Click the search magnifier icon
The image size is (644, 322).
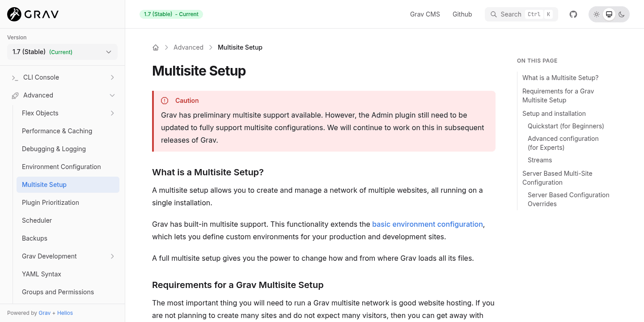tap(494, 14)
